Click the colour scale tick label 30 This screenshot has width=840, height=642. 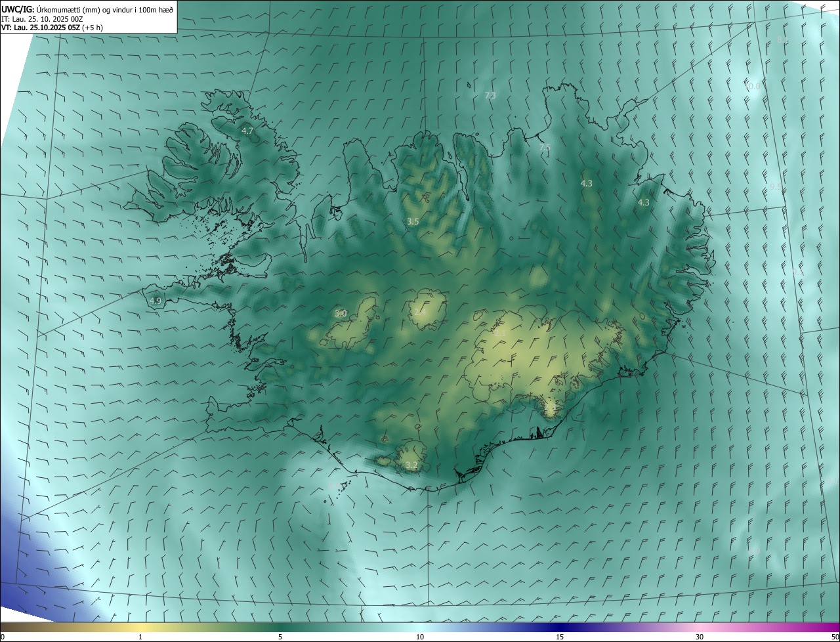click(700, 637)
